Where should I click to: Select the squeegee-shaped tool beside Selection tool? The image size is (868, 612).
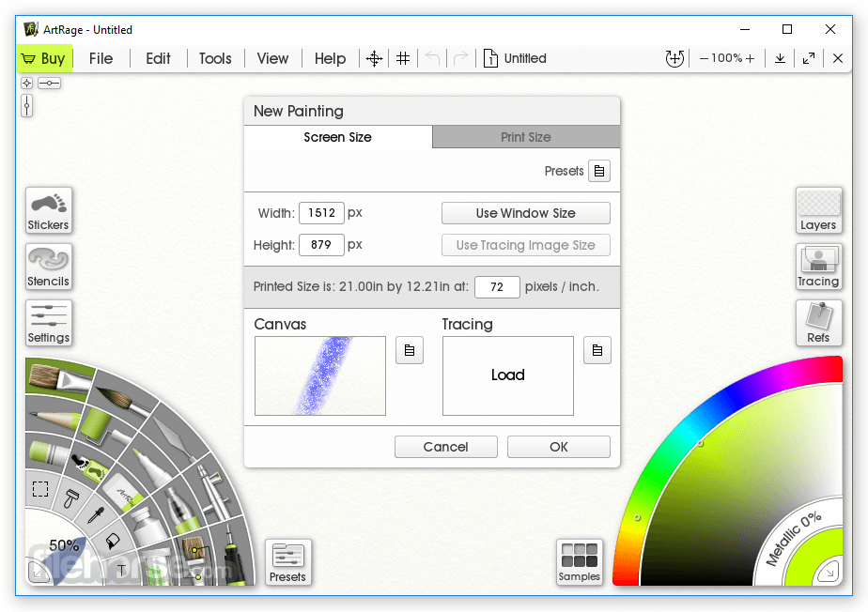tap(71, 497)
